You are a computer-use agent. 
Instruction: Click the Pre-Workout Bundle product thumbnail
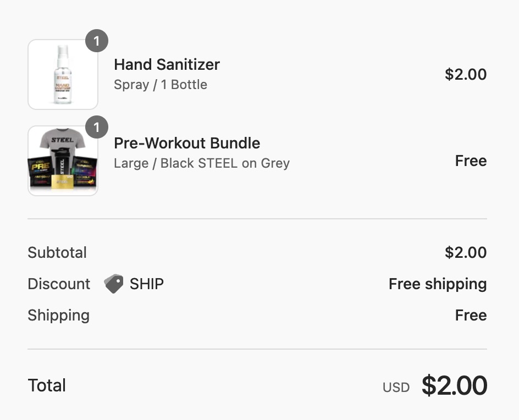(x=63, y=161)
